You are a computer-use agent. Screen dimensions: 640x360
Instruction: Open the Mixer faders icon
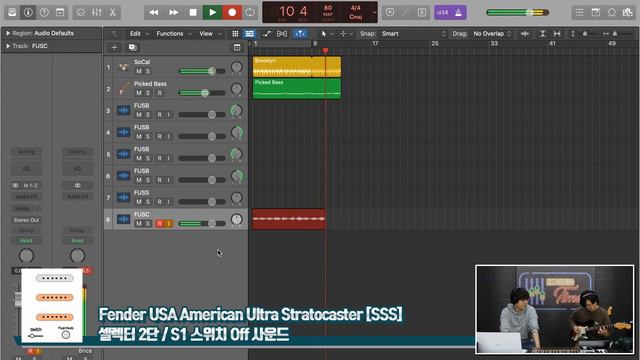tap(97, 13)
